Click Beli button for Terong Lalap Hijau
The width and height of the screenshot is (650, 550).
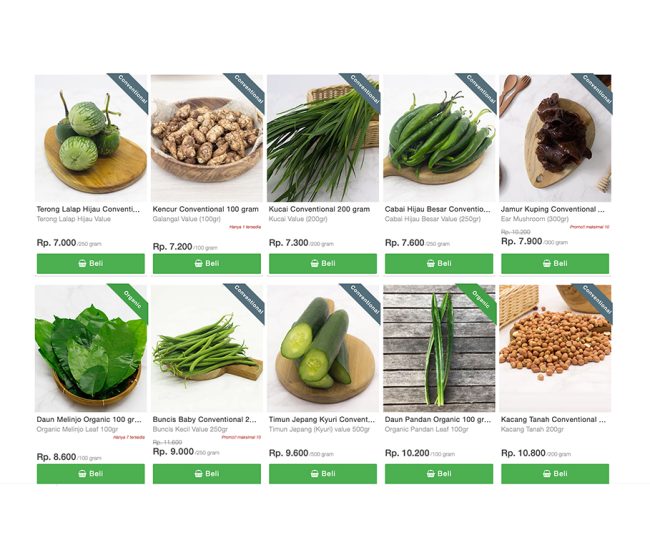(91, 264)
